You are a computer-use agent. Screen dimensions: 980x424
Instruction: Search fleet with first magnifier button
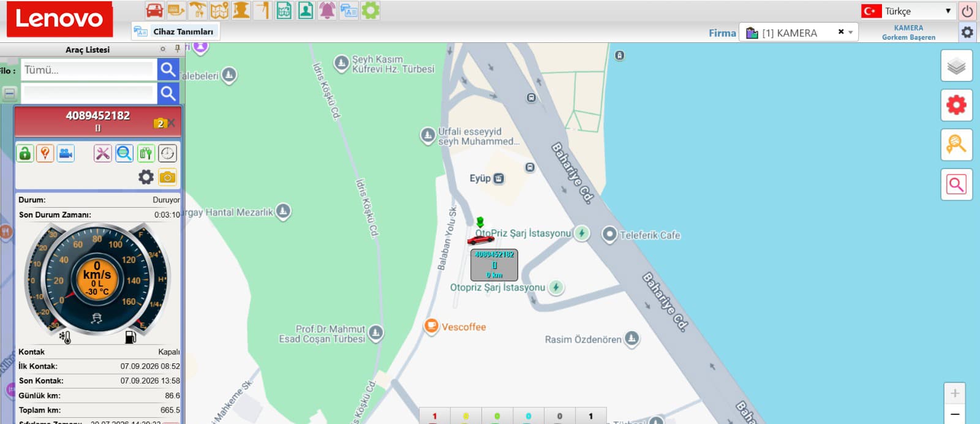click(168, 70)
